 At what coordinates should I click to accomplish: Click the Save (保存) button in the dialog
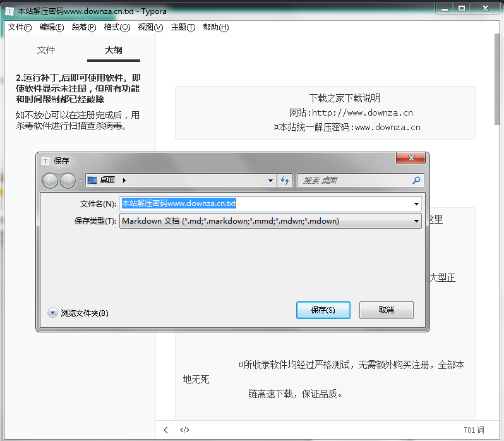pos(323,310)
